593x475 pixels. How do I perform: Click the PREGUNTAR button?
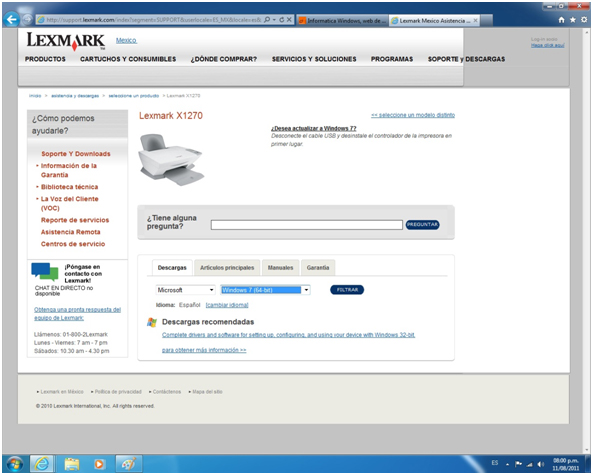422,225
